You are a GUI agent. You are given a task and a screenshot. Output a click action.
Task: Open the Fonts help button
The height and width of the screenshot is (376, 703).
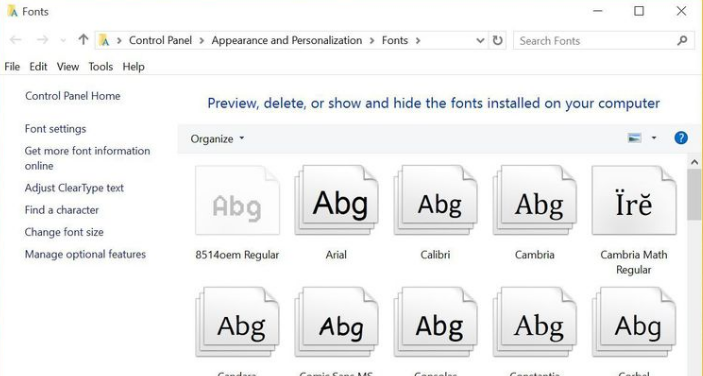click(x=681, y=138)
